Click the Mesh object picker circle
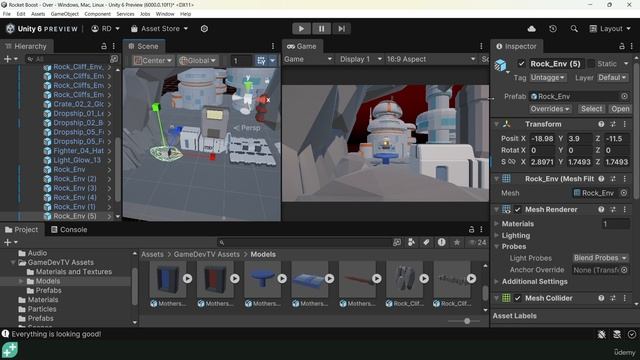Image resolution: width=640 pixels, height=360 pixels. [624, 193]
